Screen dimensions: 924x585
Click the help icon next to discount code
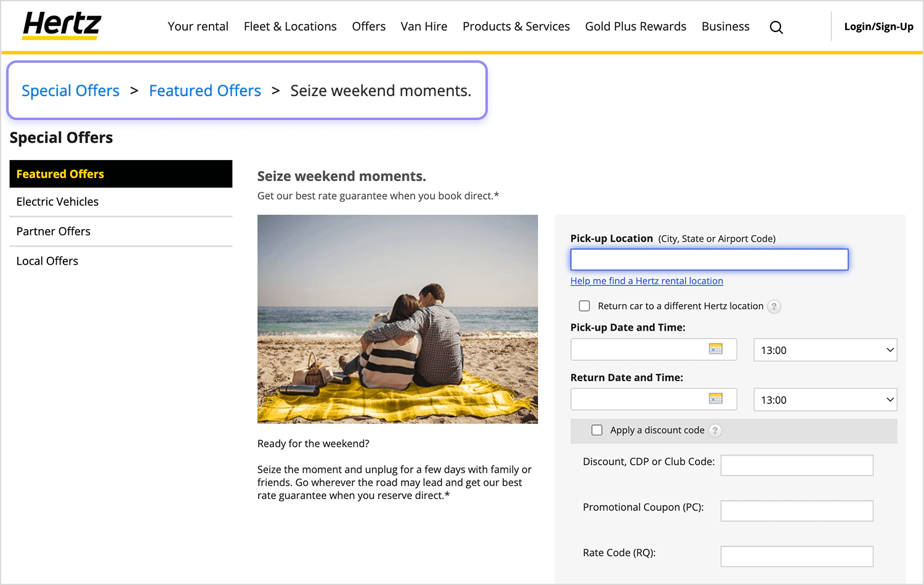pyautogui.click(x=715, y=430)
